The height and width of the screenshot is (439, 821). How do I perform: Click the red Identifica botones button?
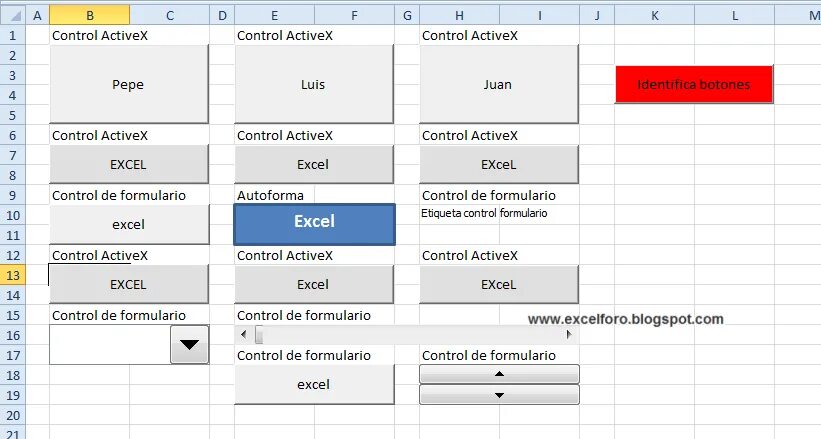tap(694, 84)
